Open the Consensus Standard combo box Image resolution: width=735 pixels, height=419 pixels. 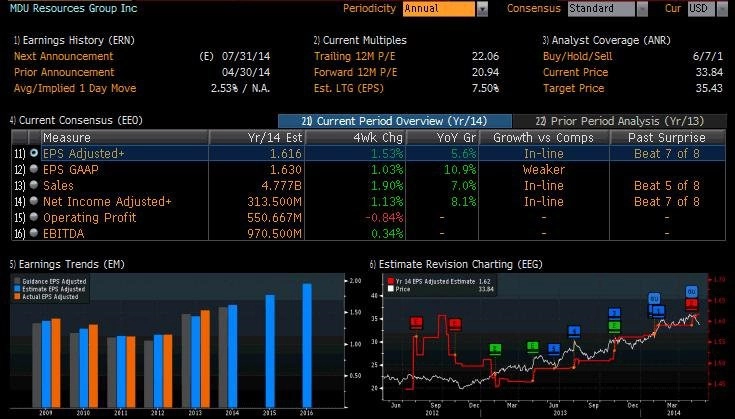point(601,8)
